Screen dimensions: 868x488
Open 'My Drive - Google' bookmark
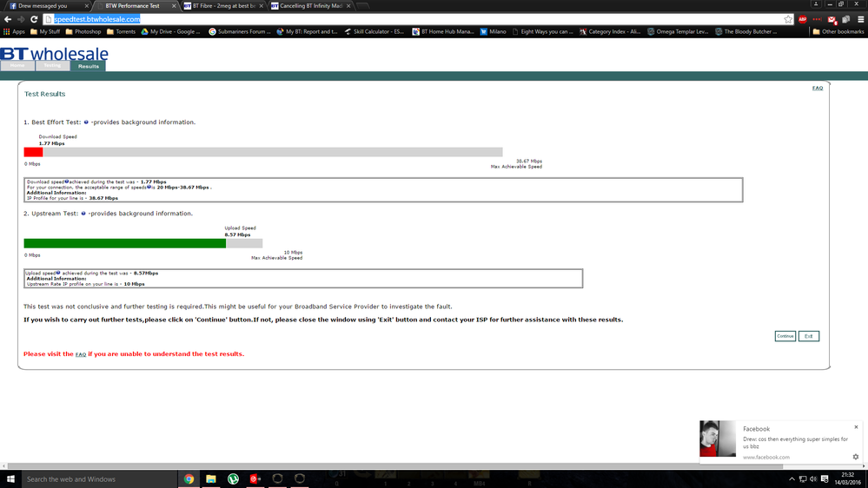click(x=170, y=31)
